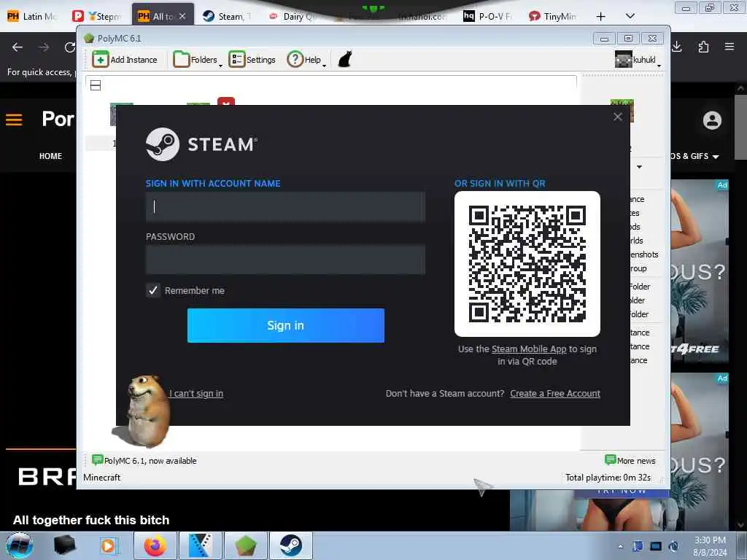Image resolution: width=747 pixels, height=560 pixels.
Task: Click the Firefox icon in taskbar
Action: pos(155,545)
